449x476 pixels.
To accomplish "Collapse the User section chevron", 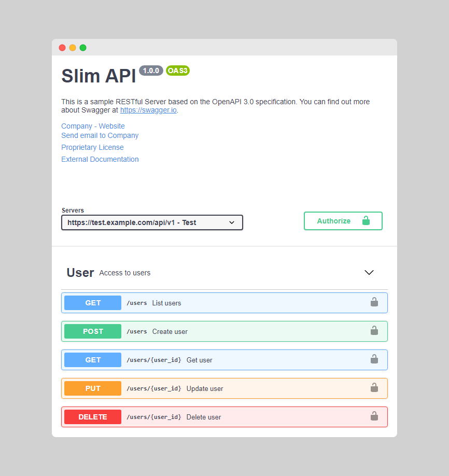I will (369, 273).
